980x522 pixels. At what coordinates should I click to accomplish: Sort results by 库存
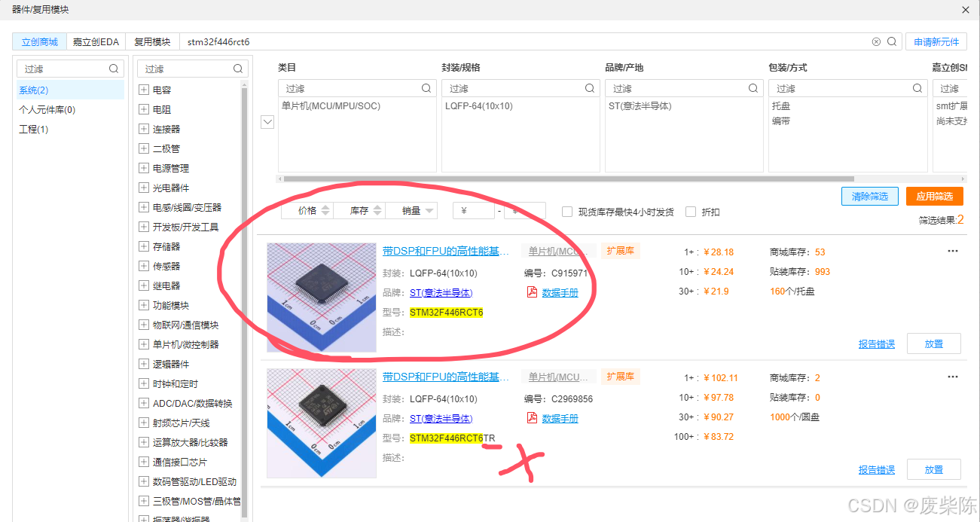[359, 211]
